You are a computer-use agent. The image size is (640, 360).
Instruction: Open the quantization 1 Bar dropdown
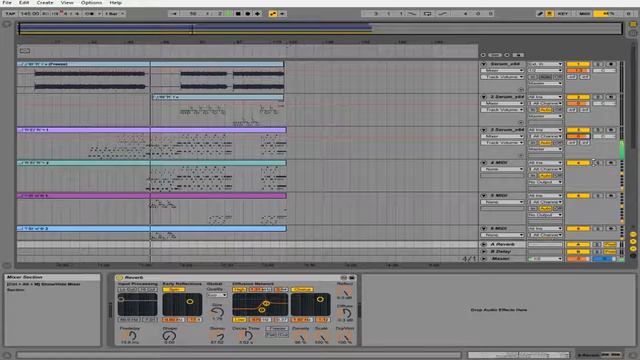click(x=114, y=13)
